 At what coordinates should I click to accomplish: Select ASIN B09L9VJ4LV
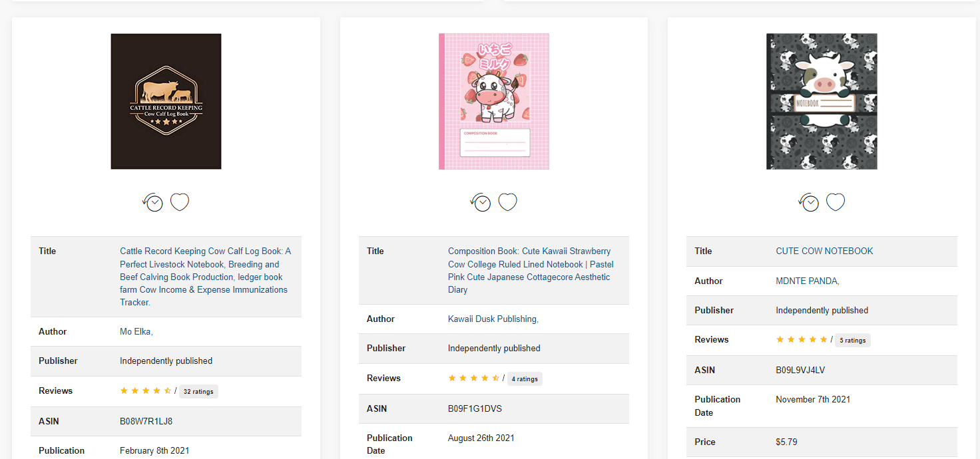(x=800, y=370)
